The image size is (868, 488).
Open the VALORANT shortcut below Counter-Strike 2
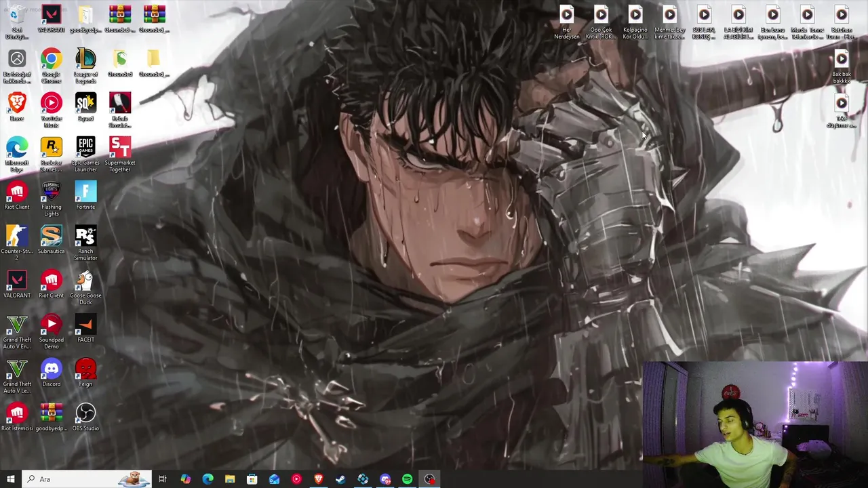click(17, 284)
